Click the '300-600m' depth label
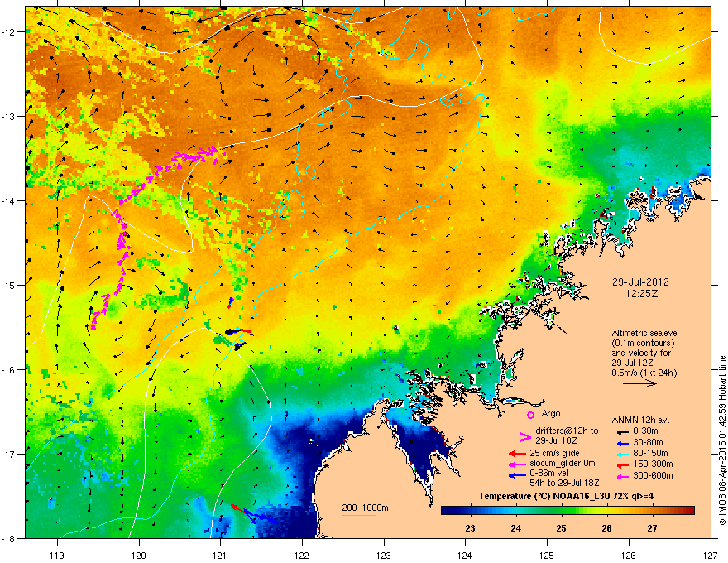Image resolution: width=728 pixels, height=563 pixels. click(653, 476)
